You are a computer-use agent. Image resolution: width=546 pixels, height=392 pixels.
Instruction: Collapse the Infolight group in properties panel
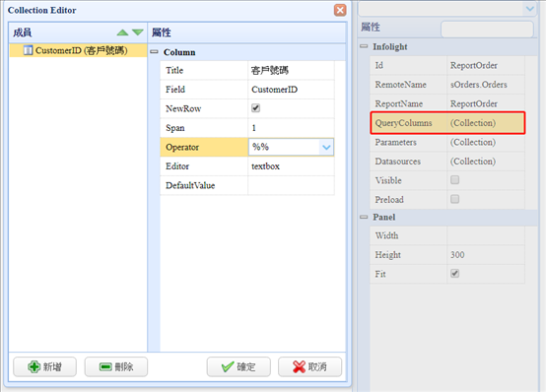(x=364, y=46)
